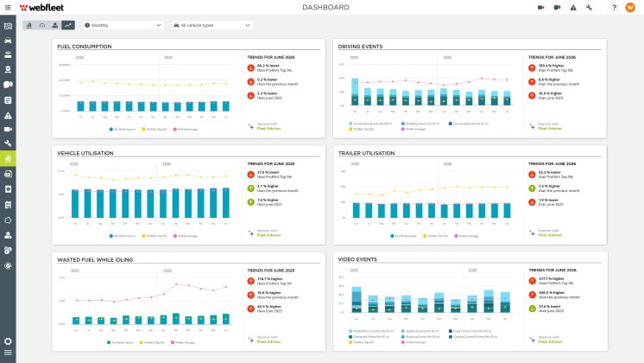Open the orders clipboard icon in sidebar
Image resolution: width=644 pixels, height=363 pixels.
(x=8, y=100)
